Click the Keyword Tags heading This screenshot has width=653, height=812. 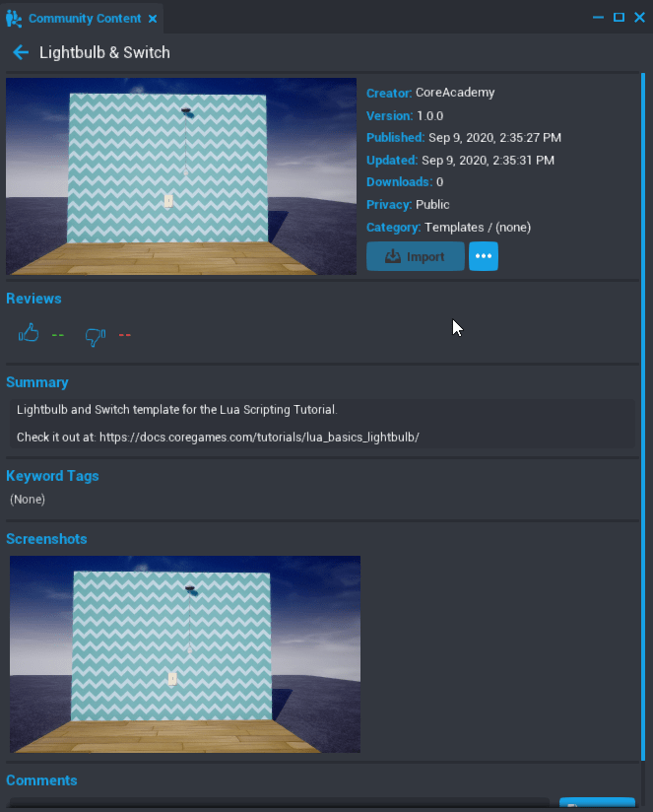click(52, 476)
